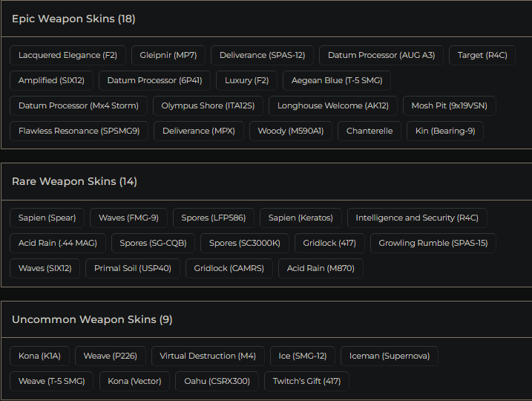Click the Epic Weapon Skins (18) header
This screenshot has height=401, width=532.
(x=73, y=19)
